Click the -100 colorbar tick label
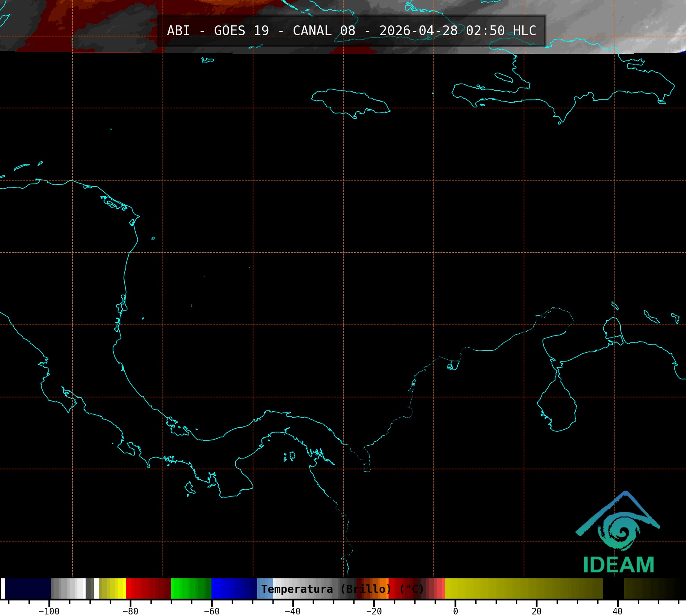Screen dimensions: 686x616 click(x=49, y=611)
